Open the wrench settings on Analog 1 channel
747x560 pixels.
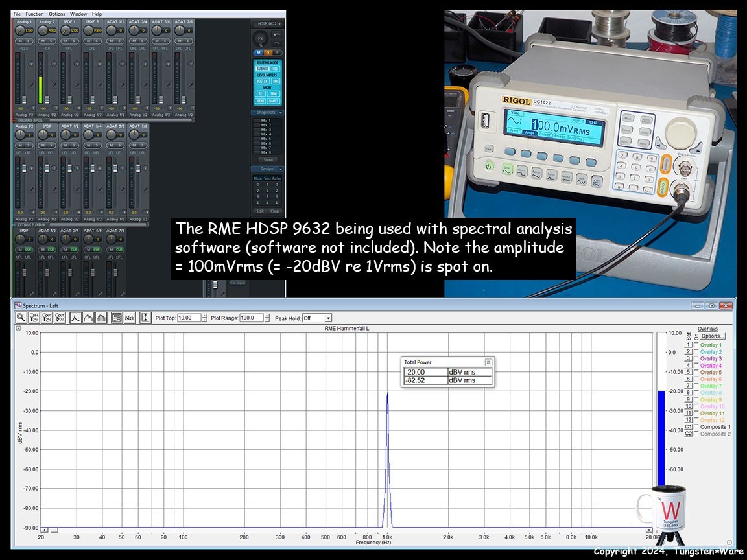click(31, 85)
